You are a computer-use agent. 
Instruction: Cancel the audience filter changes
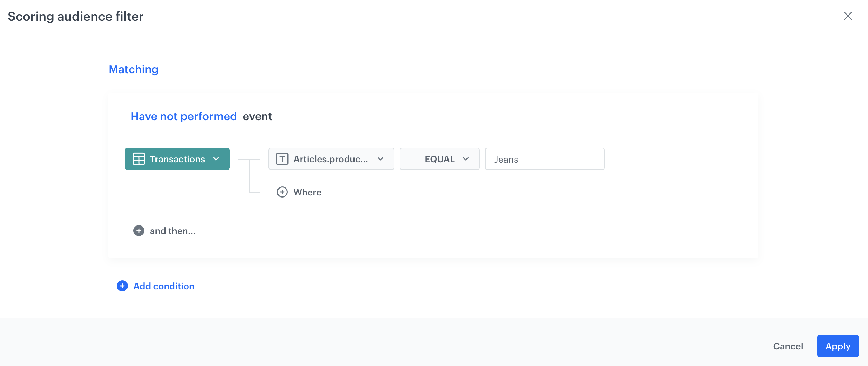click(x=788, y=346)
